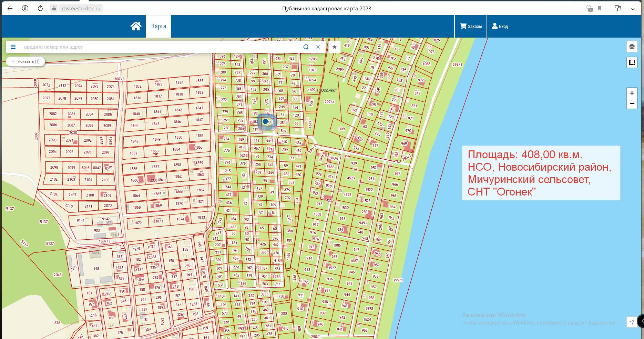
Task: Bookmark this page in the browser
Action: click(x=600, y=9)
